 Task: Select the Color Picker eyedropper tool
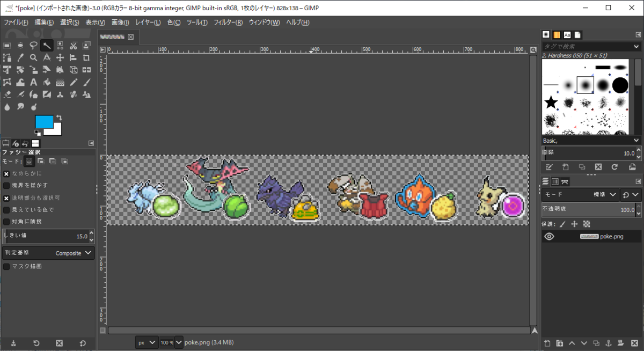pos(20,58)
